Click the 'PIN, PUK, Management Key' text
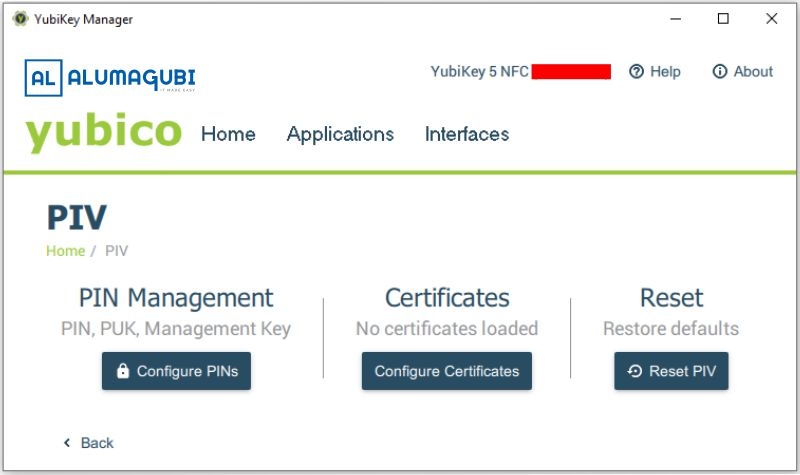The width and height of the screenshot is (800, 475). [x=176, y=329]
